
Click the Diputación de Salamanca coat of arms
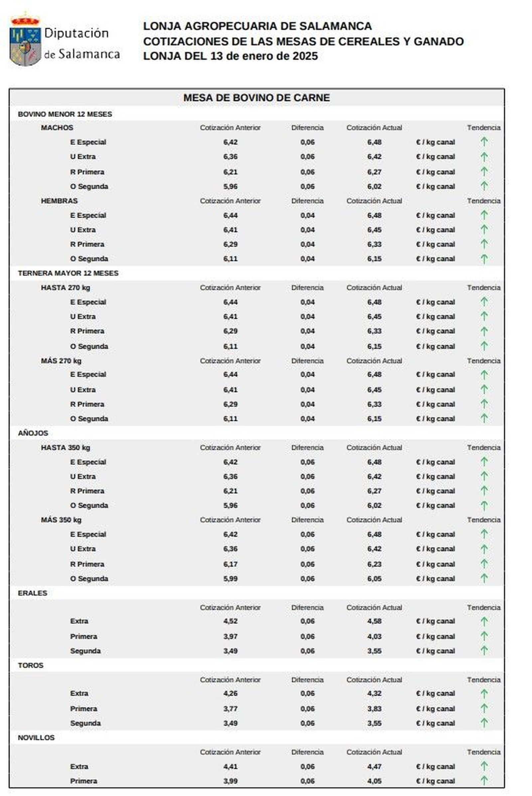click(26, 41)
